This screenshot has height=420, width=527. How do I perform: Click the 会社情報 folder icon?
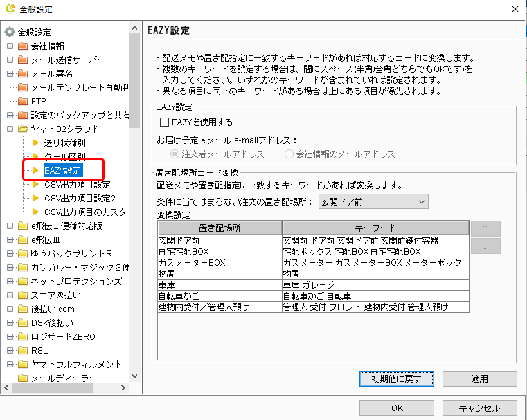coord(23,46)
